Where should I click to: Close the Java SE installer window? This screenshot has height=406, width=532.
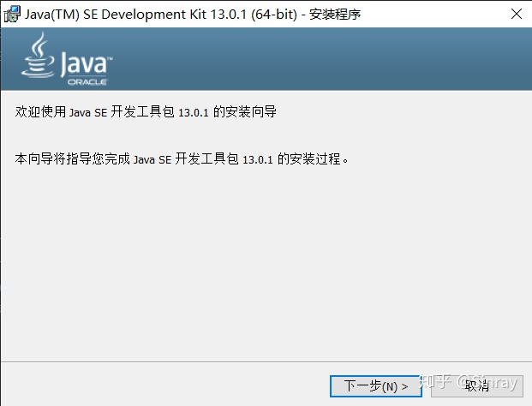[517, 14]
